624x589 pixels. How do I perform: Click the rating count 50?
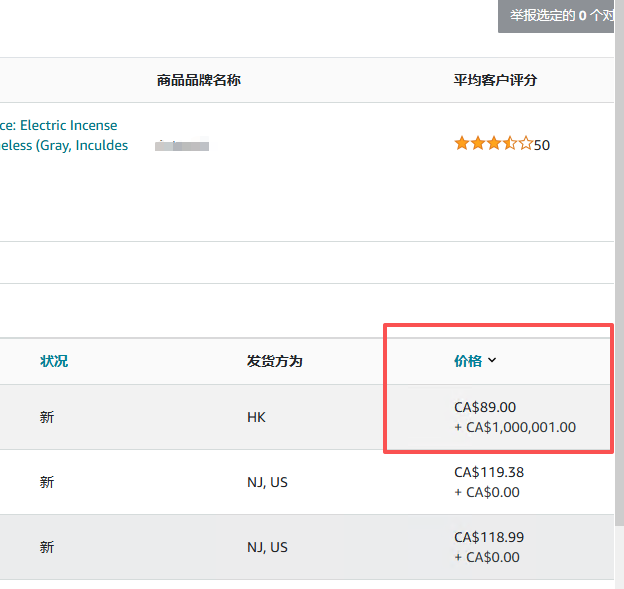tap(542, 145)
